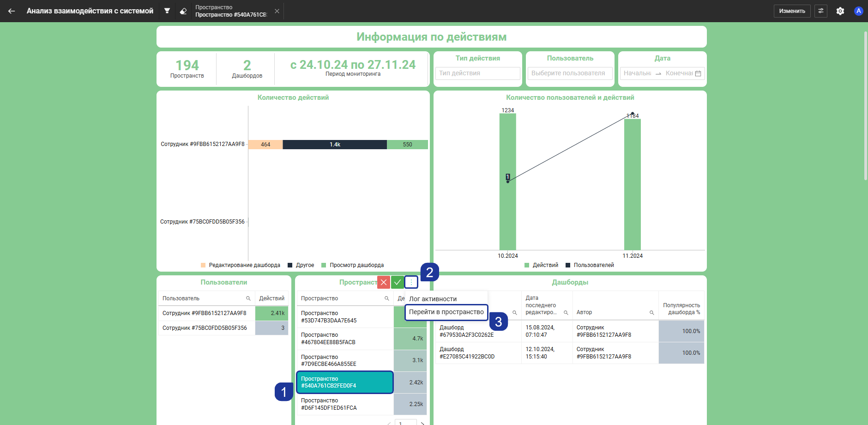The image size is (868, 425).
Task: Search in the Автор column
Action: point(652,313)
